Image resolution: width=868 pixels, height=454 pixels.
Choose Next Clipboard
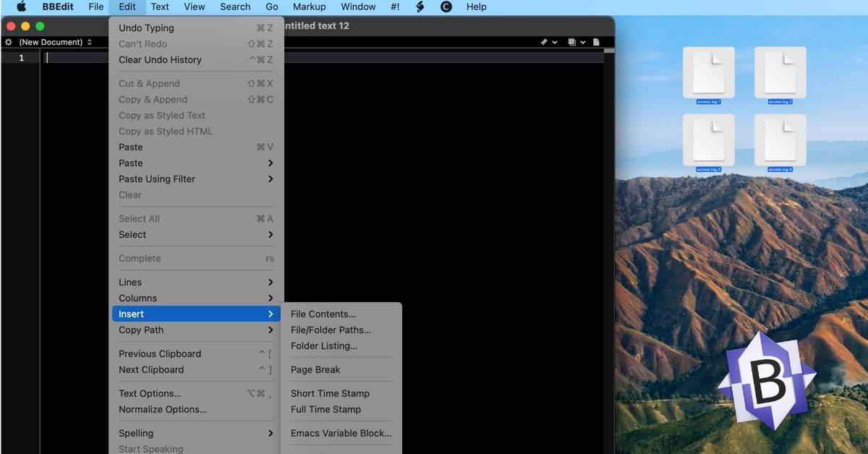[x=196, y=369]
